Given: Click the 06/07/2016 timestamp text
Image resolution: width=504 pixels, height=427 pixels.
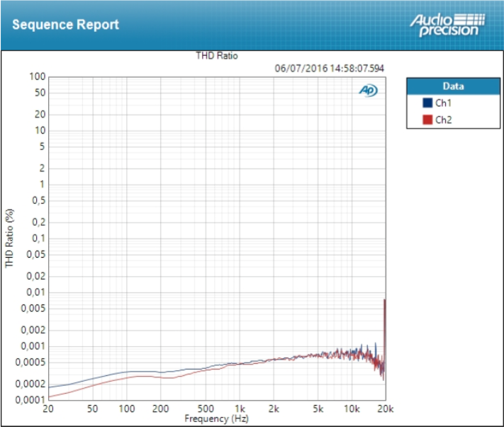Looking at the screenshot, I should click(329, 68).
